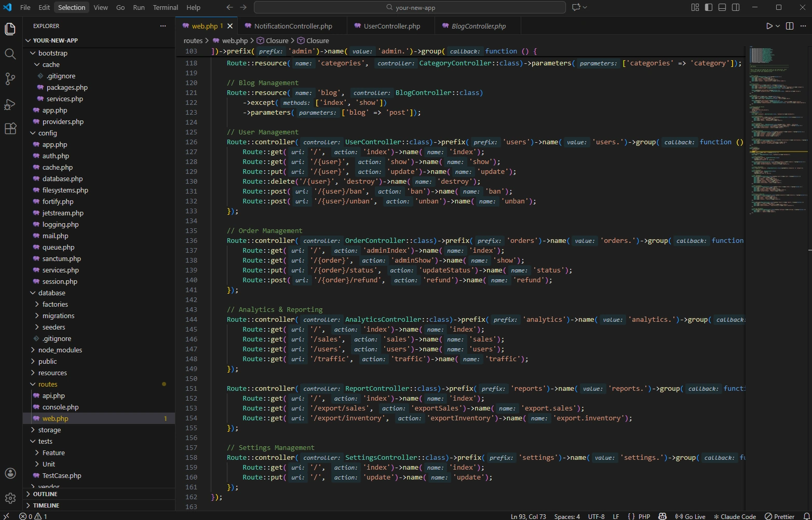Open the Run and Debug view
Viewport: 812px width, 520px height.
pos(10,104)
